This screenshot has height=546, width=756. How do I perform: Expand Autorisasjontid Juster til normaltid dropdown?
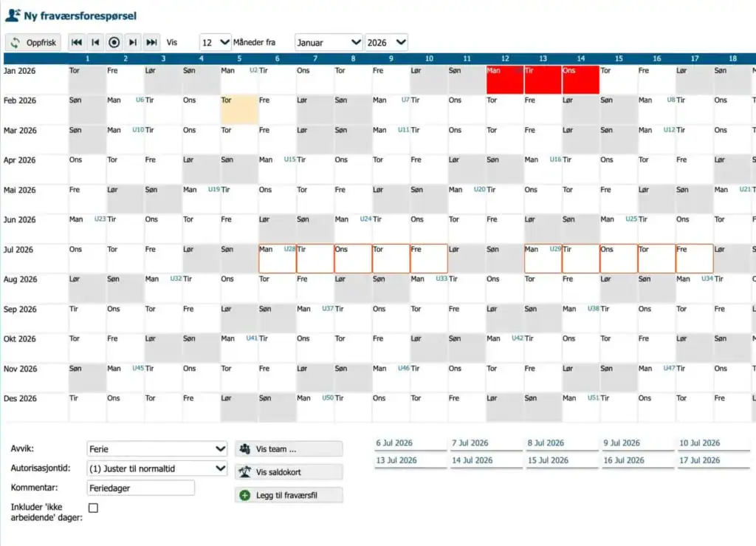tap(157, 468)
